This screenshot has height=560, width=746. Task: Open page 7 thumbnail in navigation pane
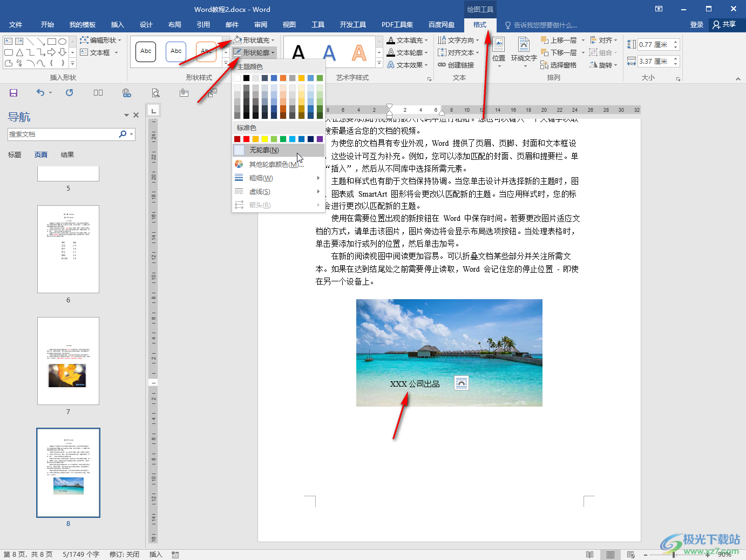tap(68, 361)
